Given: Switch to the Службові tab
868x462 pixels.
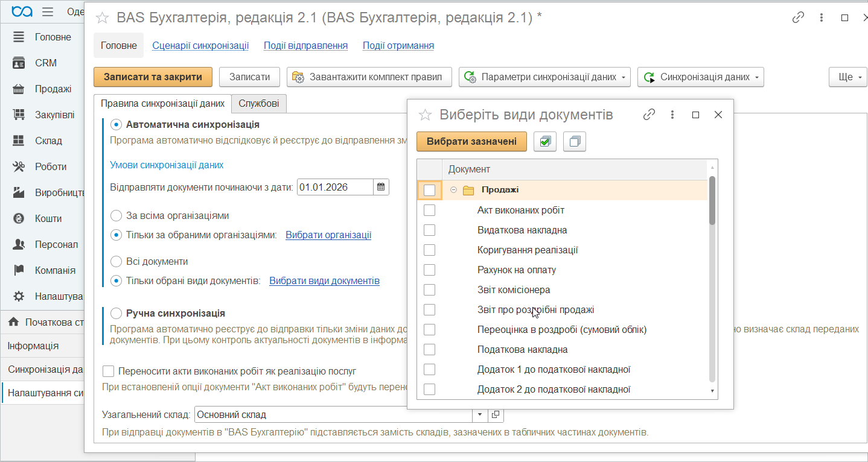Looking at the screenshot, I should pos(258,104).
